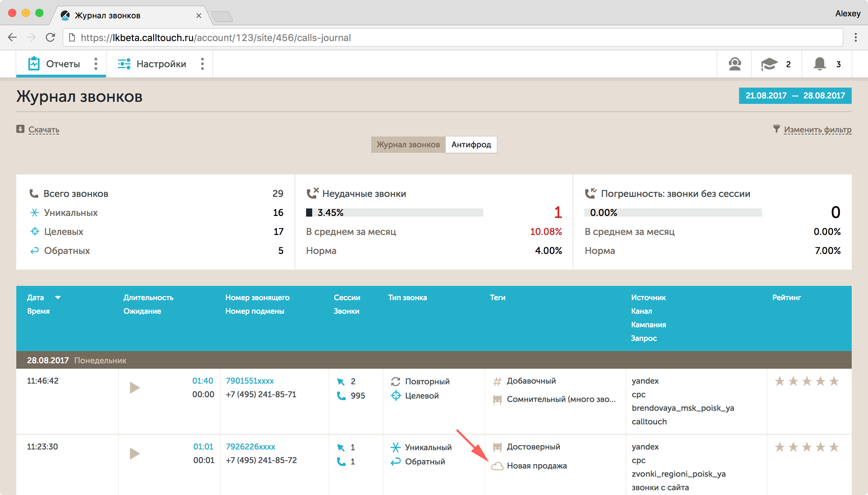Click the Тип звонка column header

407,297
